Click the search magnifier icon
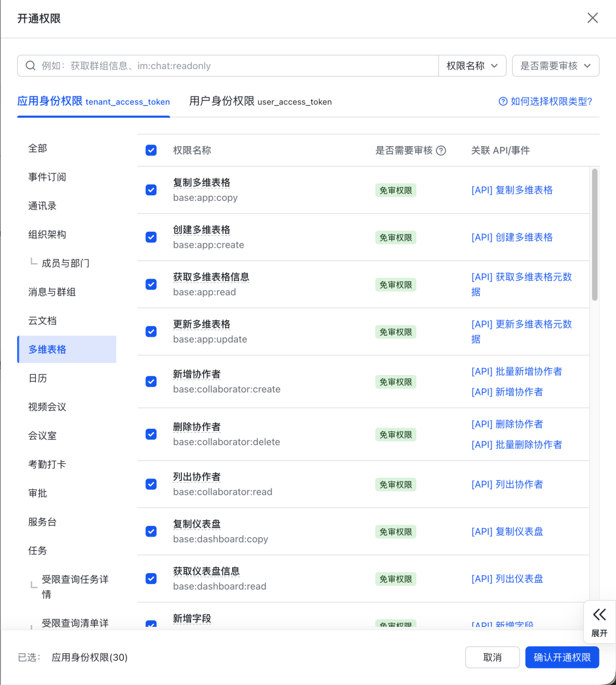This screenshot has height=685, width=616. pos(30,66)
